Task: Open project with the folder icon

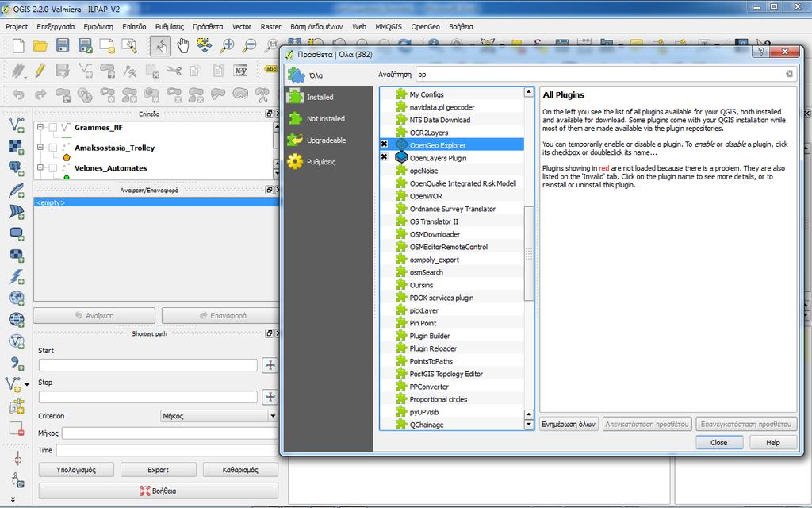Action: click(x=40, y=46)
